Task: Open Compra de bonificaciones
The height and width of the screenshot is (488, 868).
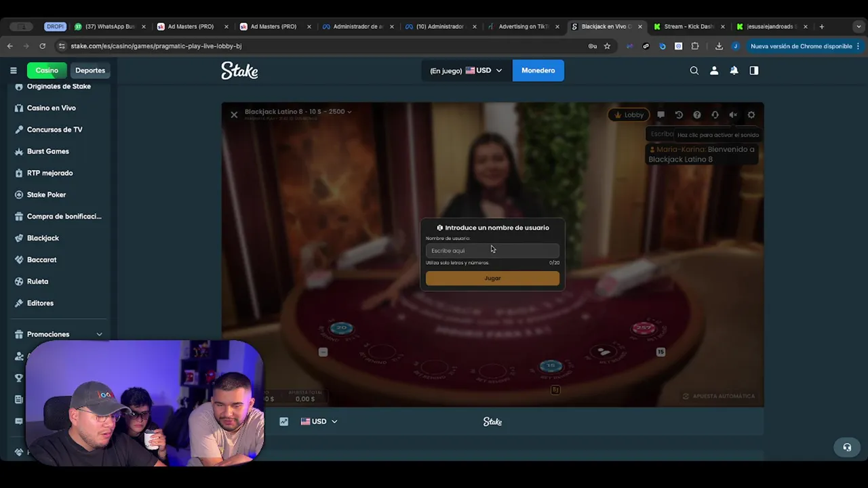Action: click(64, 216)
